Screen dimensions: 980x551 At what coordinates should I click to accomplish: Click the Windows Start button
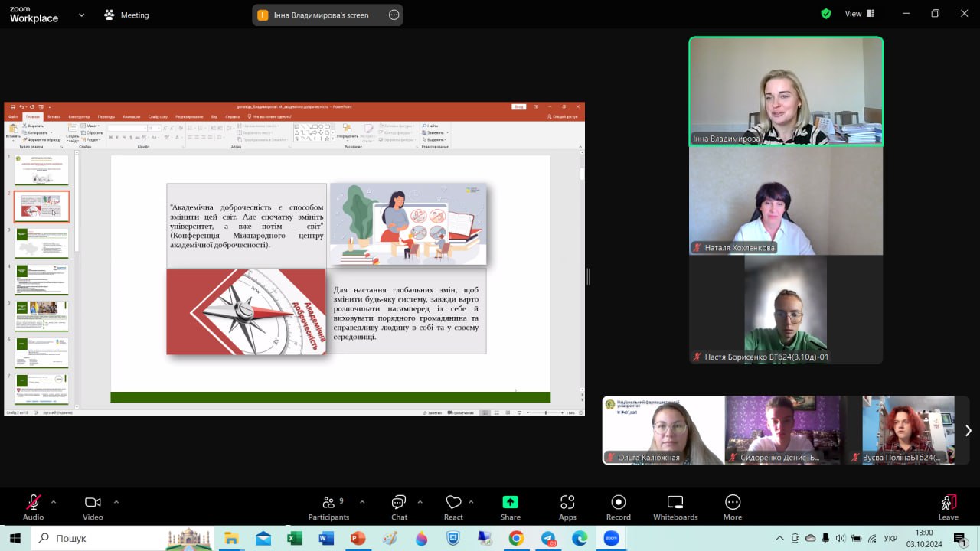click(x=15, y=538)
